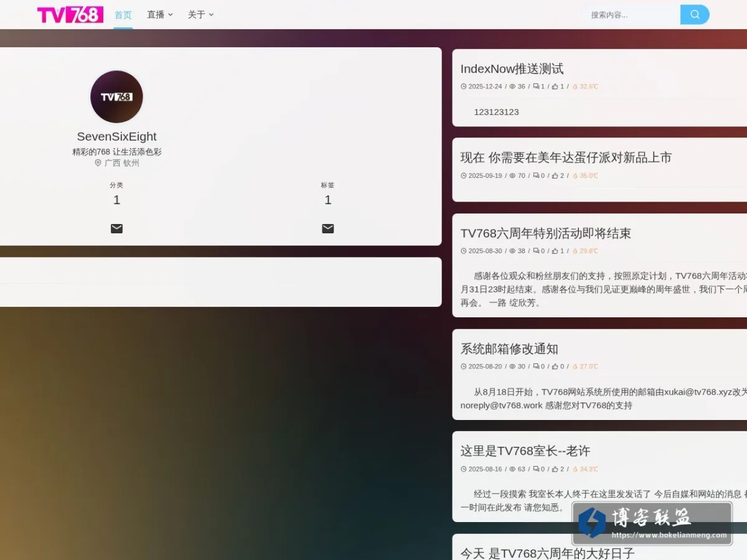
Task: Click the 精彩的768 让生活添色彩 slogan
Action: pyautogui.click(x=116, y=152)
